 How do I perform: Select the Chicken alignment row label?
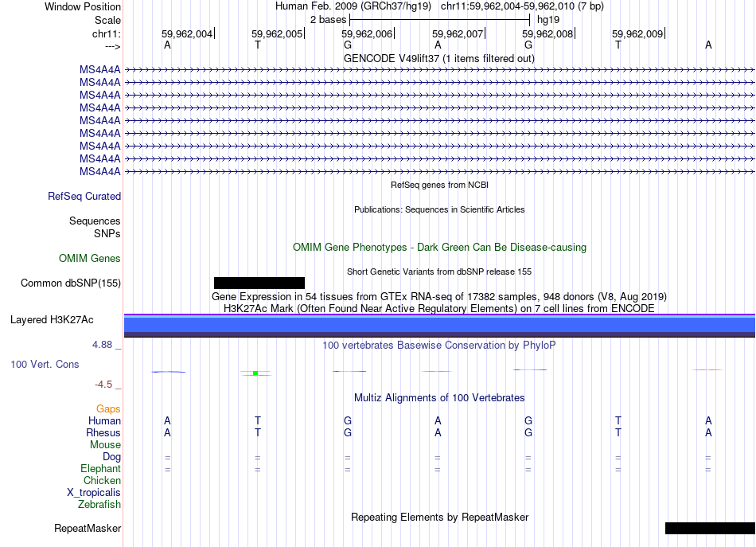point(102,480)
